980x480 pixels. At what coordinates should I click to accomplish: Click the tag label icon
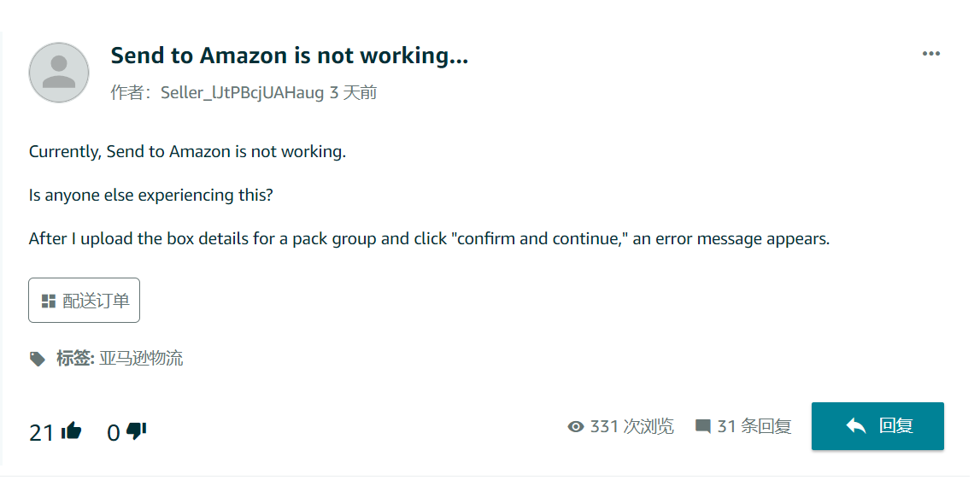coord(38,359)
